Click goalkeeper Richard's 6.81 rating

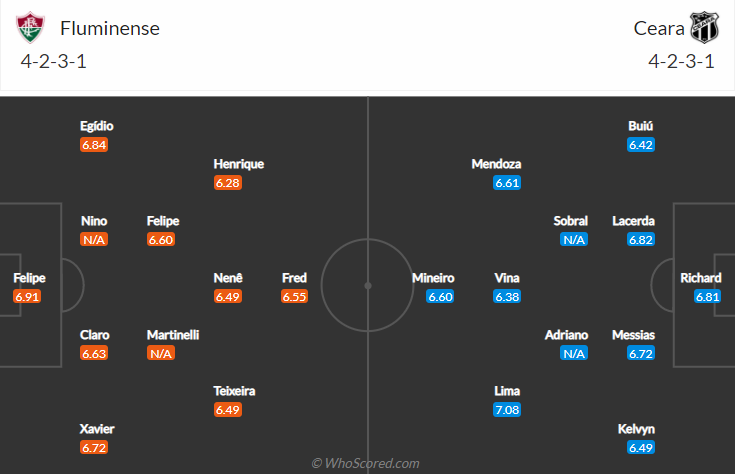(x=707, y=296)
